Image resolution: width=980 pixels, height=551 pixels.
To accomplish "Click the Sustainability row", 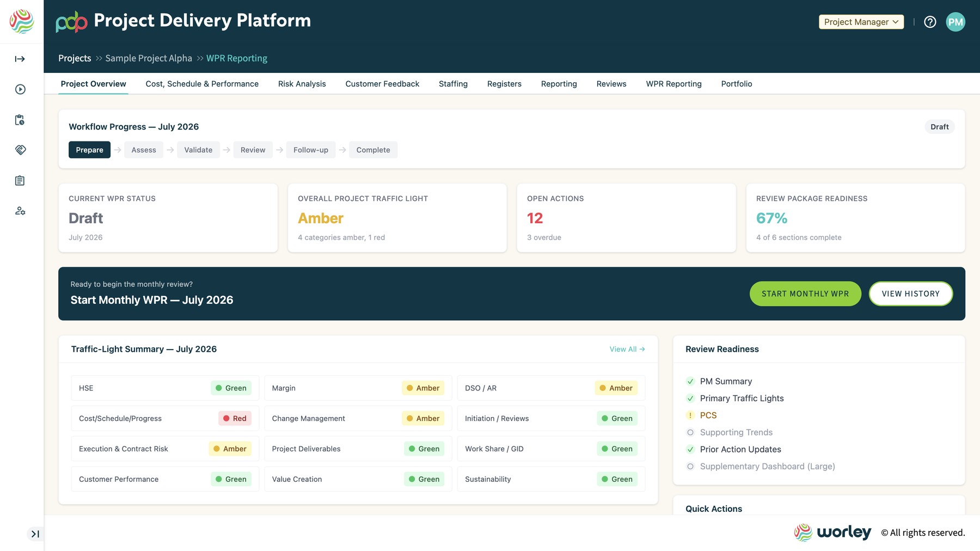I will pyautogui.click(x=551, y=479).
